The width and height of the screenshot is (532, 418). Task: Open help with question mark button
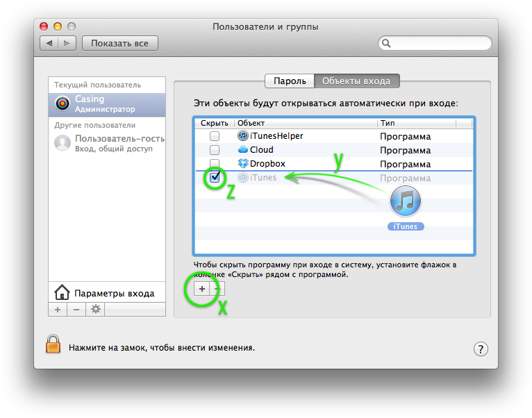(481, 349)
